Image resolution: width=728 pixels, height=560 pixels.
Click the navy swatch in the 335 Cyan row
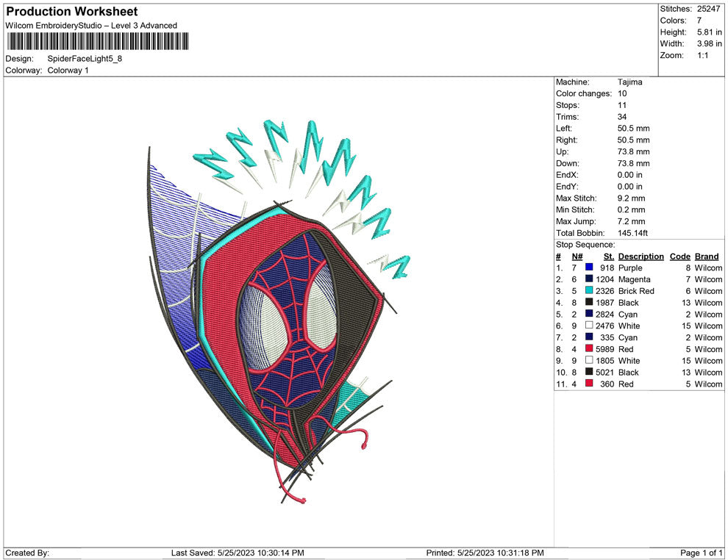[589, 337]
